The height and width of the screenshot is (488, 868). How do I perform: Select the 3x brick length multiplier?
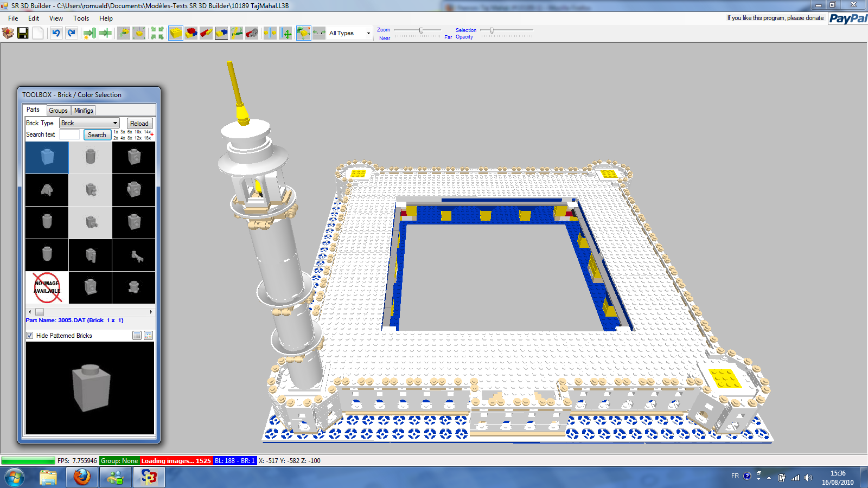coord(123,131)
